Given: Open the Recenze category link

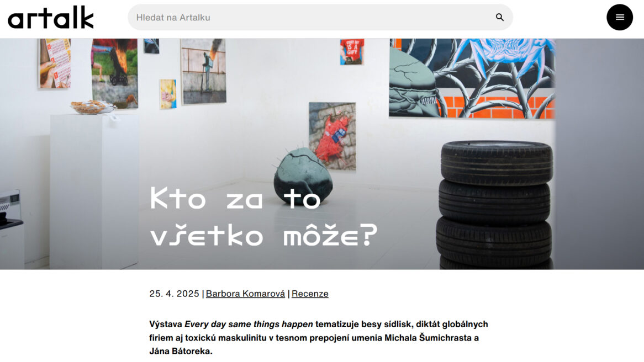Looking at the screenshot, I should pyautogui.click(x=310, y=294).
